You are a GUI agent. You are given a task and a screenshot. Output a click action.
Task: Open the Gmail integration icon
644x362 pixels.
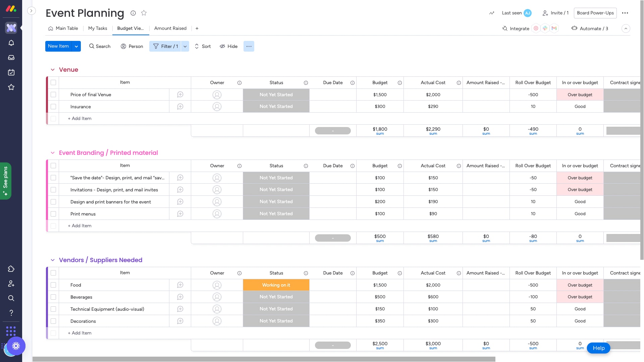pyautogui.click(x=554, y=28)
